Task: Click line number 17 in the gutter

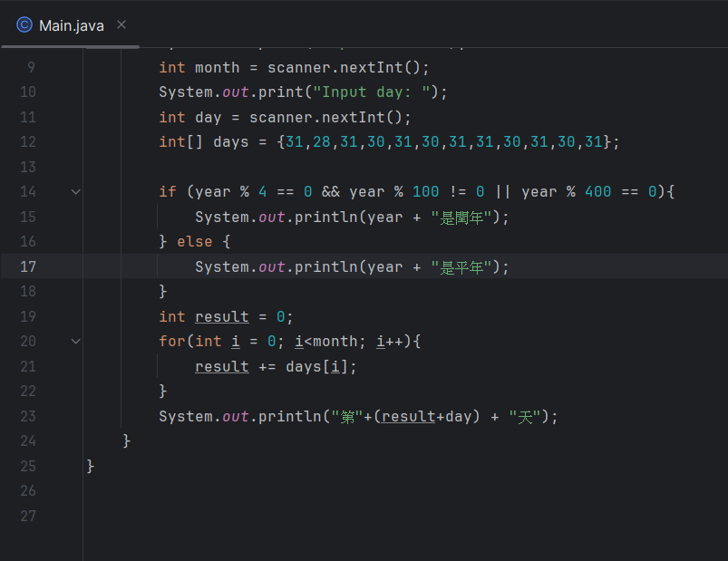Action: click(x=28, y=266)
